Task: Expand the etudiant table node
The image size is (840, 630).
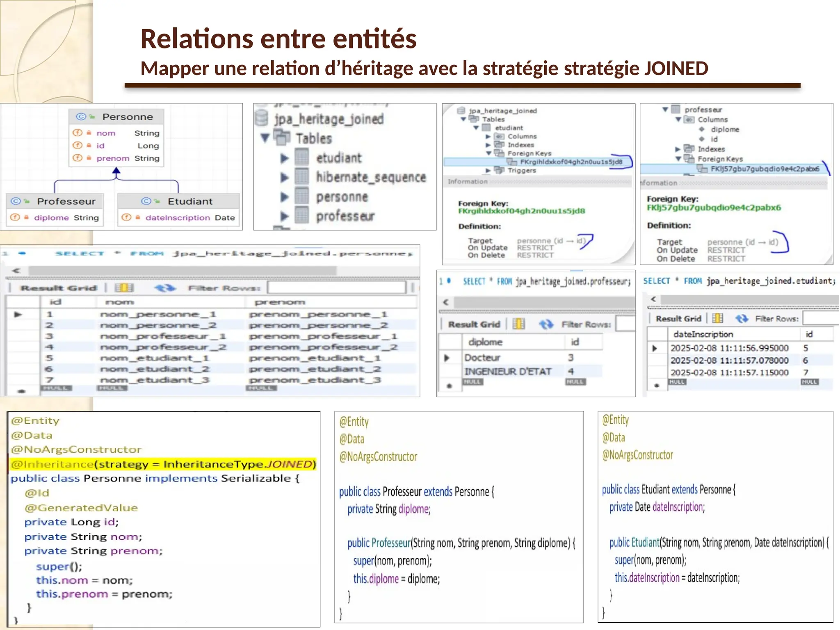Action: click(x=284, y=158)
